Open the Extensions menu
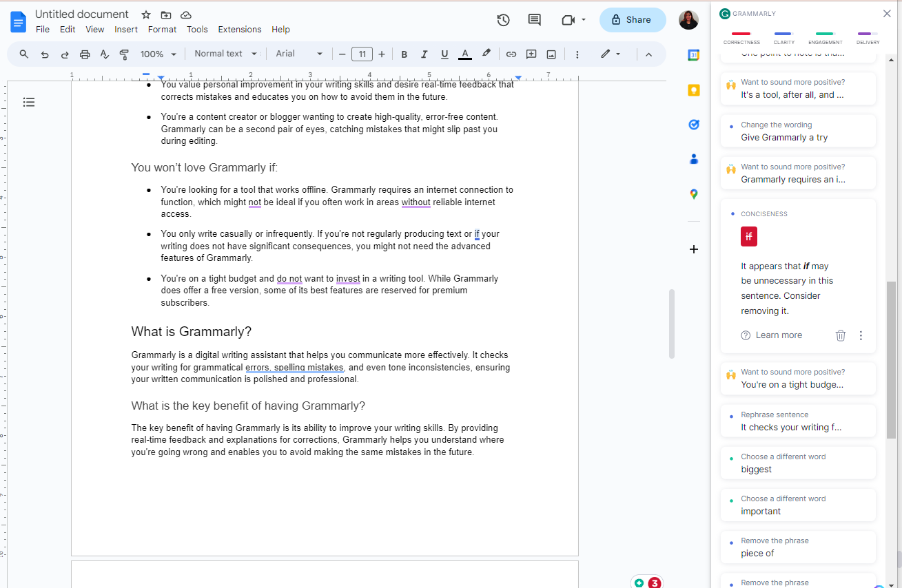902x588 pixels. pyautogui.click(x=240, y=30)
